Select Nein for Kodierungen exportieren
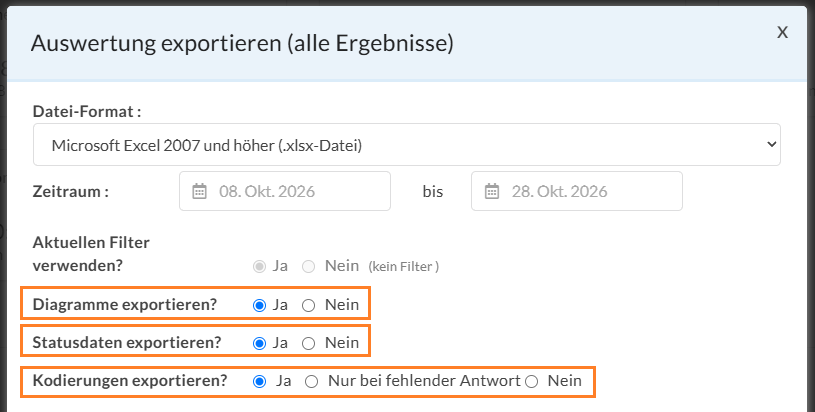The image size is (815, 412). point(531,382)
